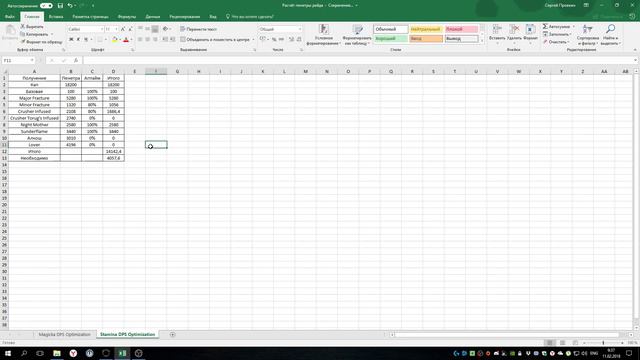The width and height of the screenshot is (640, 360).
Task: Select cell with Major Fracture text
Action: [34, 98]
